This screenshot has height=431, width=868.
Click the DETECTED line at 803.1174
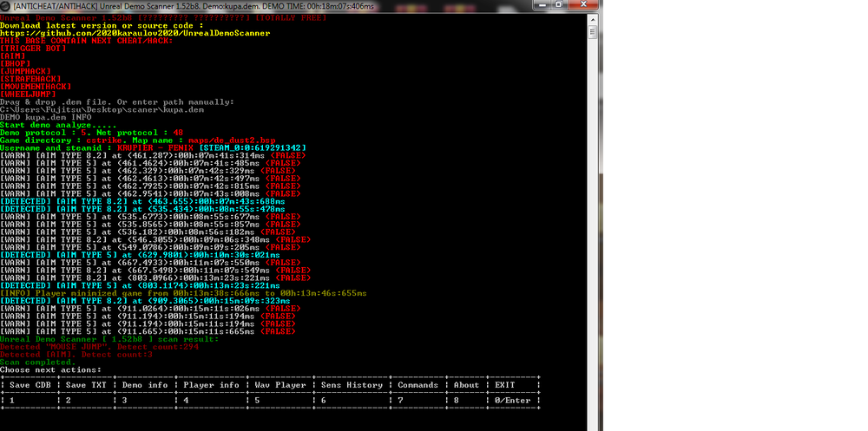coord(140,286)
